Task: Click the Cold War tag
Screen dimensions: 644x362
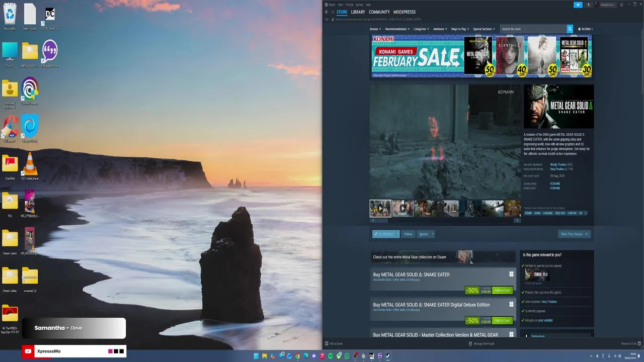Action: (x=572, y=213)
